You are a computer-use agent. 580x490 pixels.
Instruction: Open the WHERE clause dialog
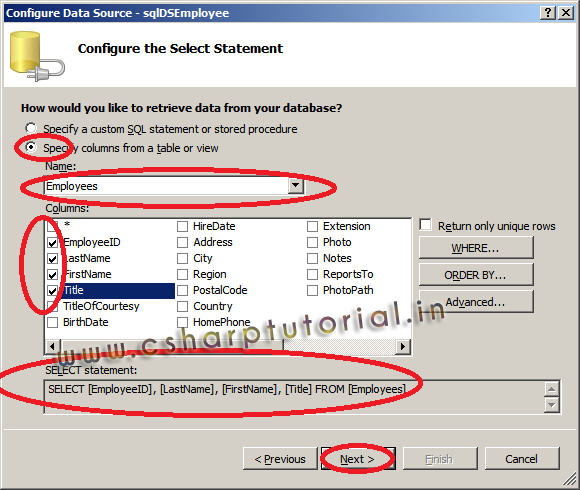[x=476, y=247]
